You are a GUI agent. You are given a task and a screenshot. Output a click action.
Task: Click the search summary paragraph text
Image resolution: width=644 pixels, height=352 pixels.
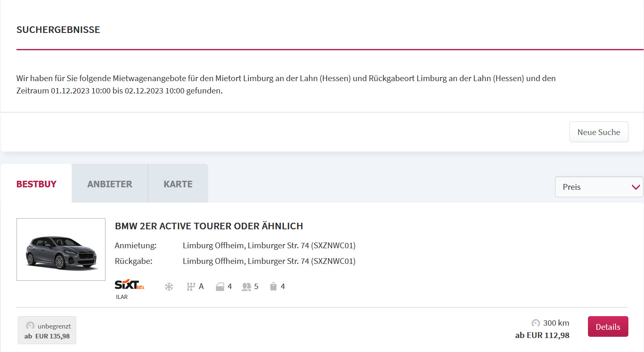pos(286,84)
